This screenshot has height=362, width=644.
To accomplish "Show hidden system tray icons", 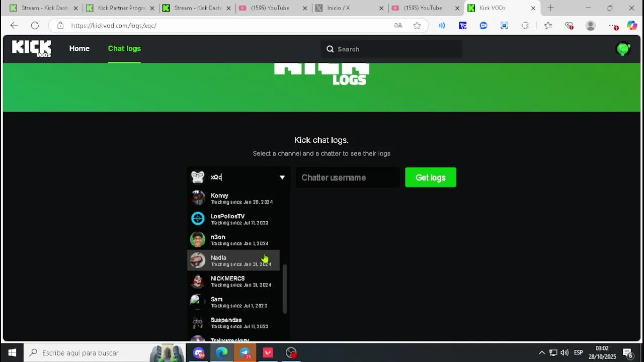I will tap(542, 353).
